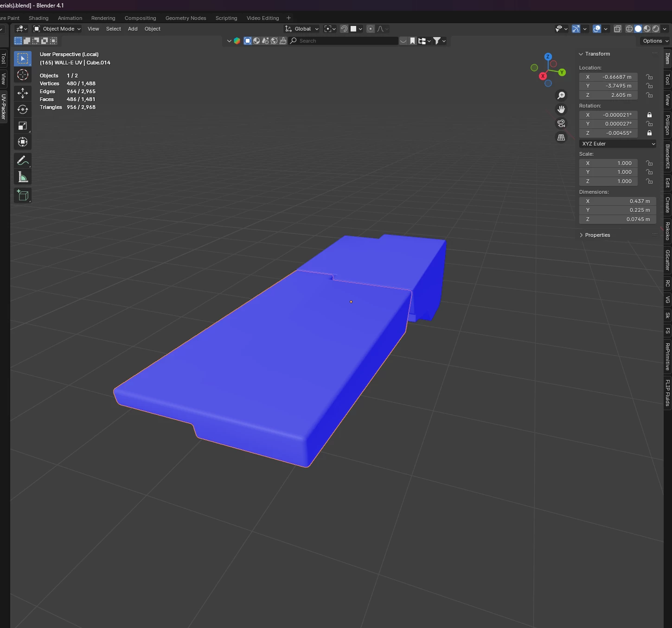The width and height of the screenshot is (672, 628).
Task: Click the zoom viewport magnifier icon
Action: (561, 95)
